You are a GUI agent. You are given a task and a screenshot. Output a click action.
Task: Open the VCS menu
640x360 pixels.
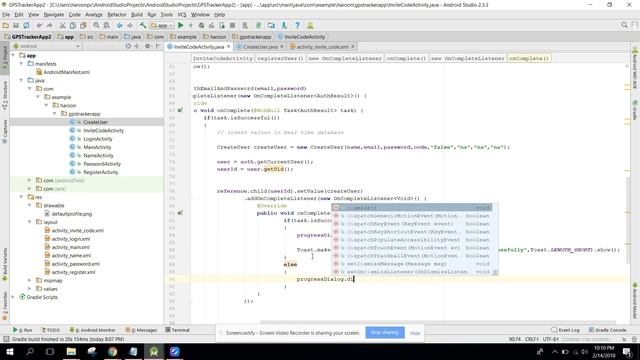click(182, 15)
